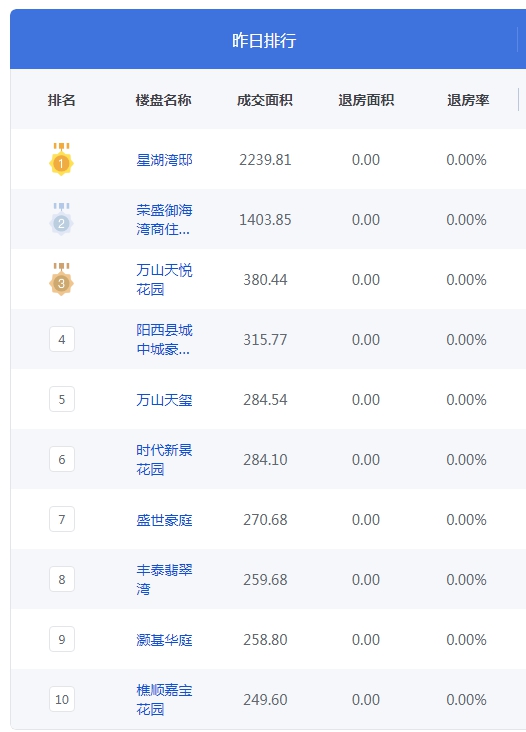Click the 成交面积 column header
Screen dimensions: 526x732
pos(265,100)
